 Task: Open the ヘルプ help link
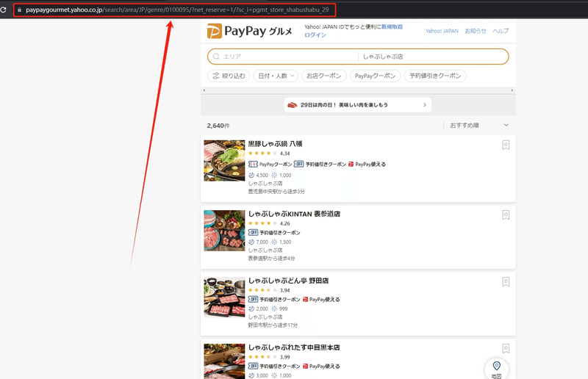pyautogui.click(x=501, y=31)
